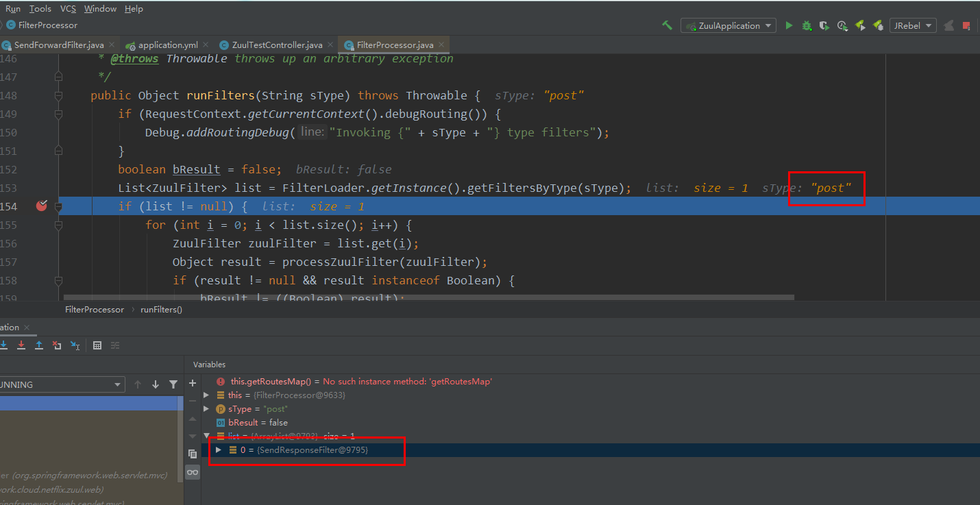Click the Step Out up-arrow icon
The width and height of the screenshot is (980, 505).
tap(39, 345)
